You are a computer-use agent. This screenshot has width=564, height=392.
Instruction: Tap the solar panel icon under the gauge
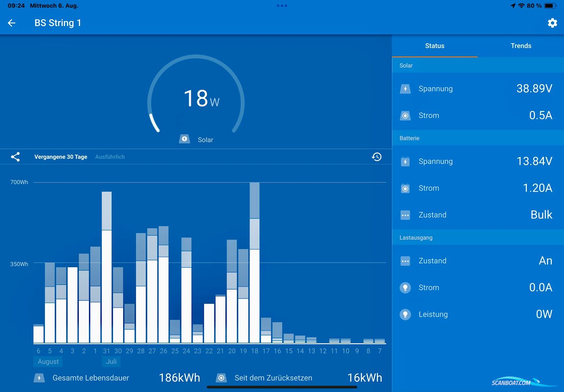coord(184,139)
